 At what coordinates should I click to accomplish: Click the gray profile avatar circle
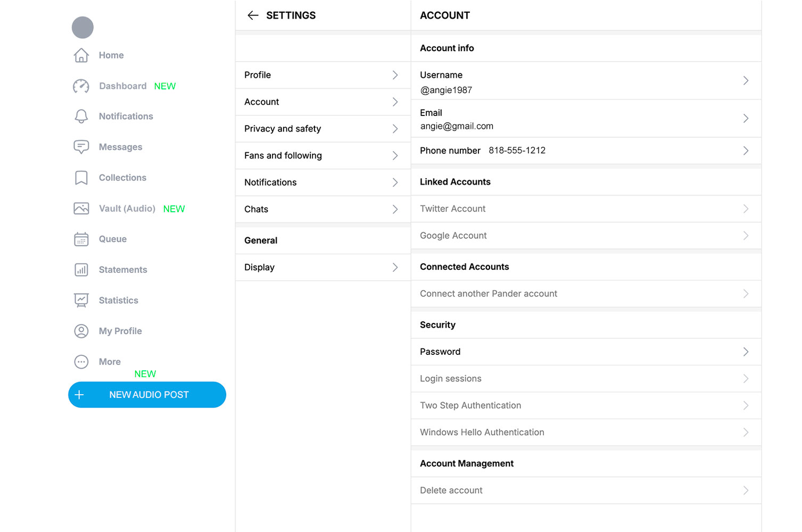pyautogui.click(x=82, y=28)
